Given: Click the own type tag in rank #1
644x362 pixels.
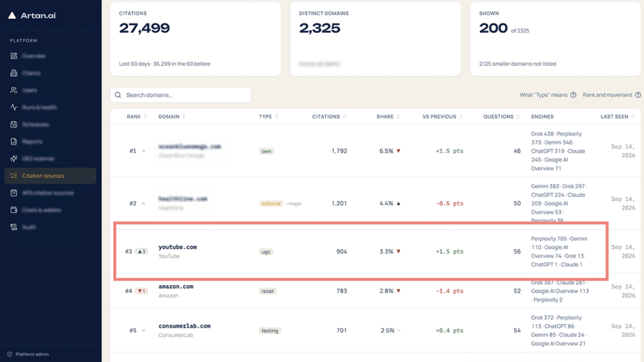Looking at the screenshot, I should (x=266, y=151).
